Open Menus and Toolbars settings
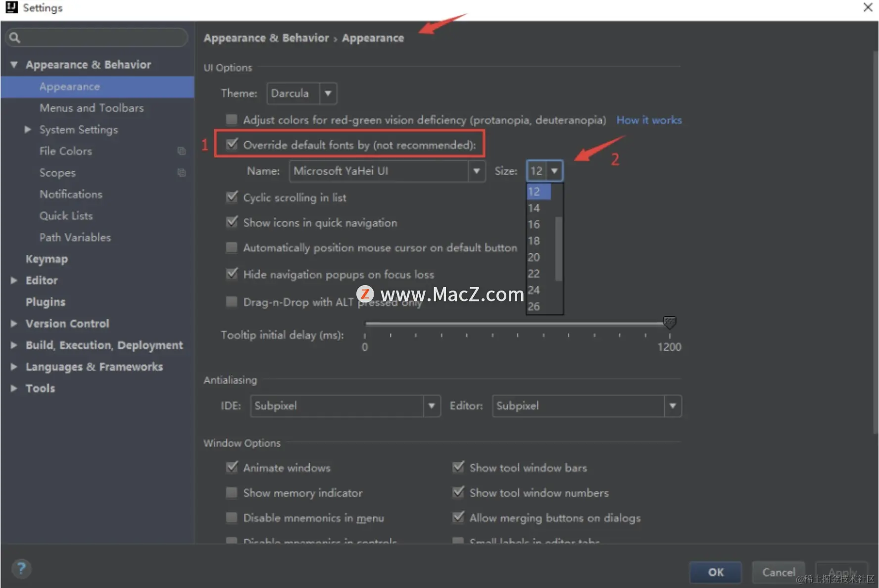 92,108
